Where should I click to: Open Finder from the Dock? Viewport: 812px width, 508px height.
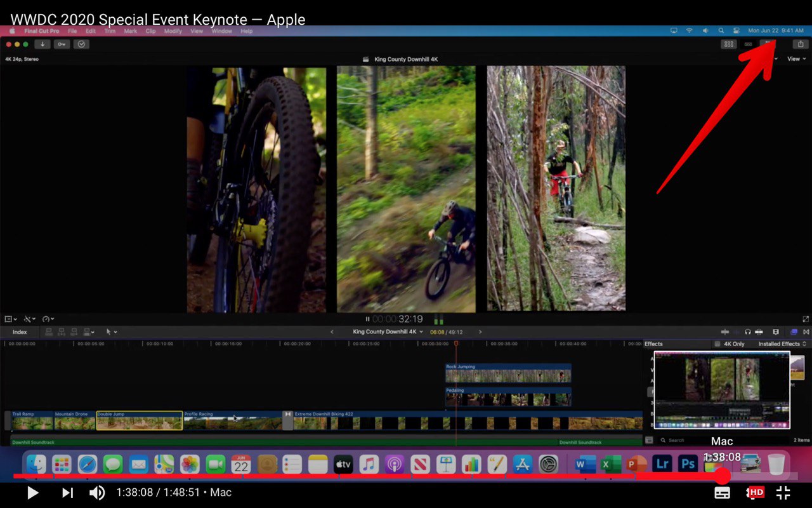(x=37, y=464)
